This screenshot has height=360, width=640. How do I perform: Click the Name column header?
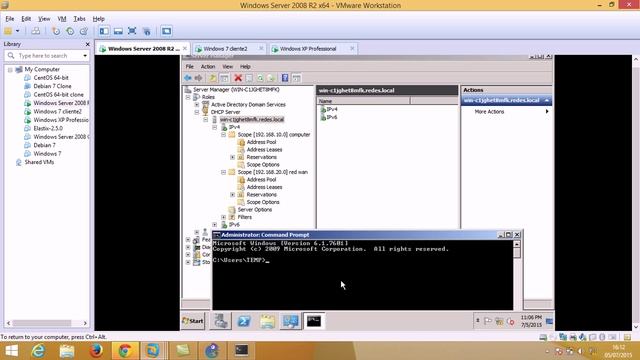(x=363, y=101)
